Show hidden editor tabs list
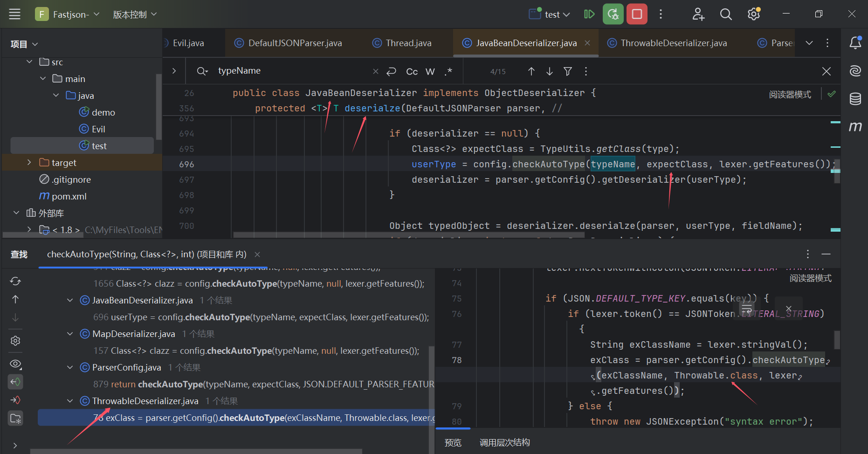Viewport: 868px width, 454px height. pos(809,43)
